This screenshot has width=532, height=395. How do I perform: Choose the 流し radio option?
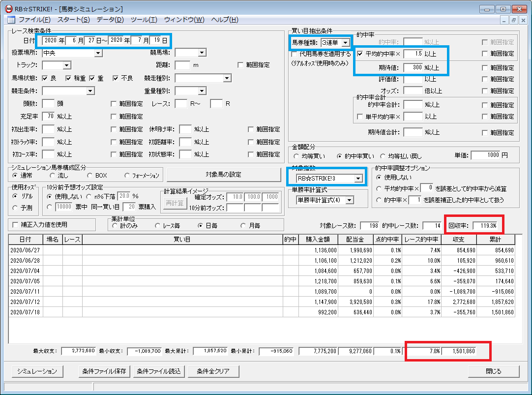coord(52,176)
